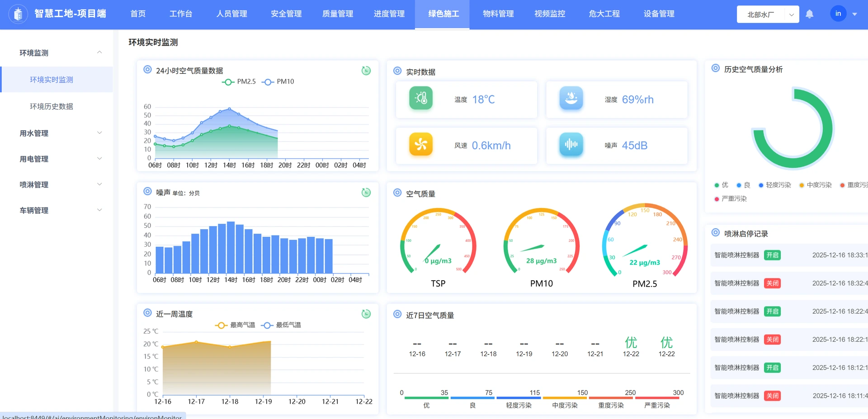Expand the 喷淋管理 sidebar group
Image resolution: width=868 pixels, height=419 pixels.
click(x=57, y=184)
